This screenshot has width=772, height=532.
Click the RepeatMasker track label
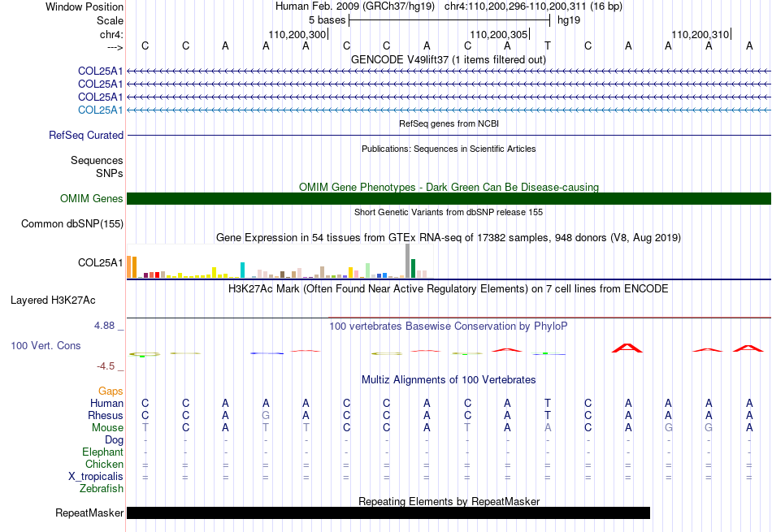point(89,513)
